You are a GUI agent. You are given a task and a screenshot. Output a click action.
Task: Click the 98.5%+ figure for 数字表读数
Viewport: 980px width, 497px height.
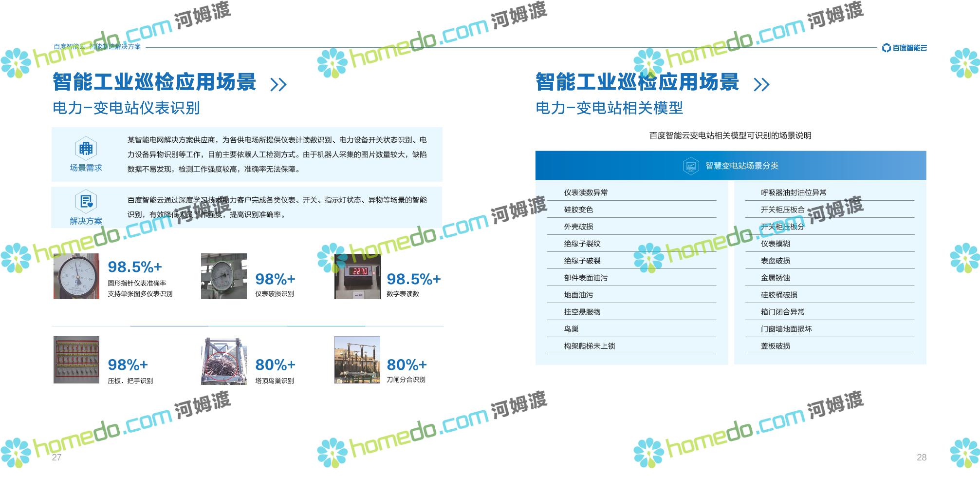pos(413,279)
